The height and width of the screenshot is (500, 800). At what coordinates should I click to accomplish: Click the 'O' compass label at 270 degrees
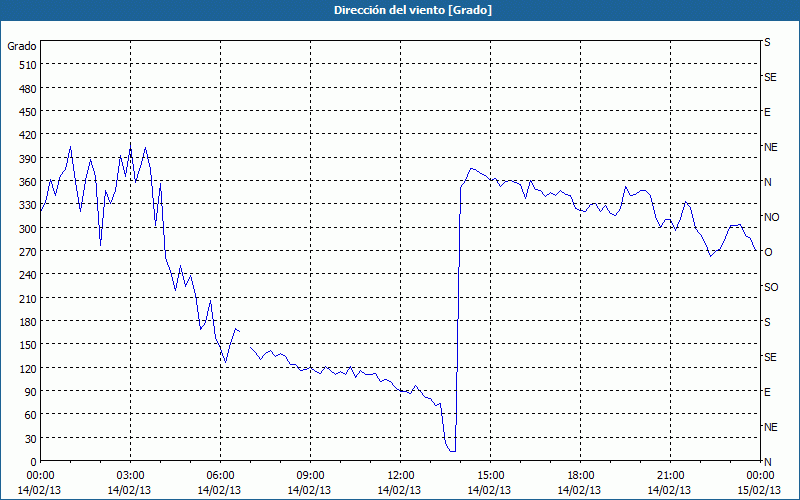pos(768,252)
